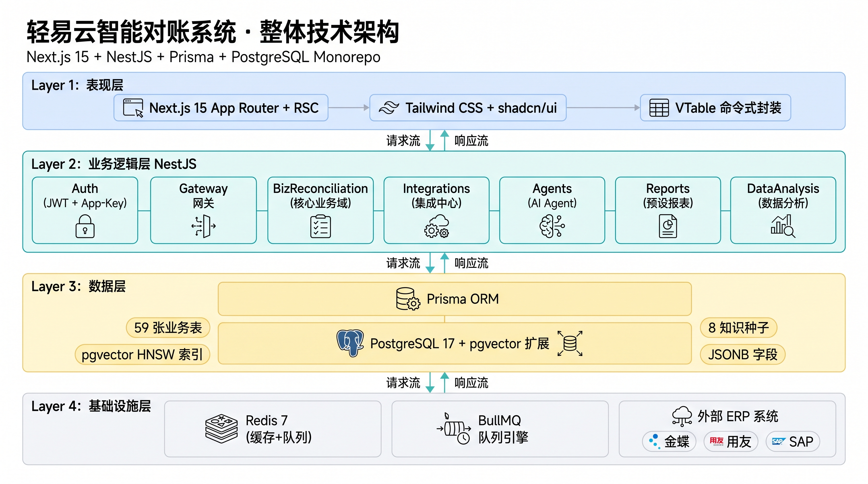Click the (JWT + App-Key) text

85,203
